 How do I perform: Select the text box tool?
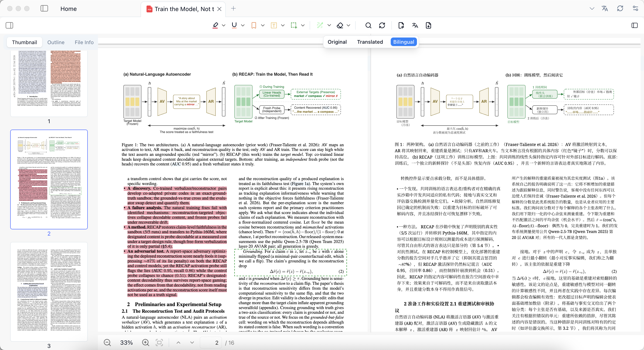pyautogui.click(x=274, y=25)
